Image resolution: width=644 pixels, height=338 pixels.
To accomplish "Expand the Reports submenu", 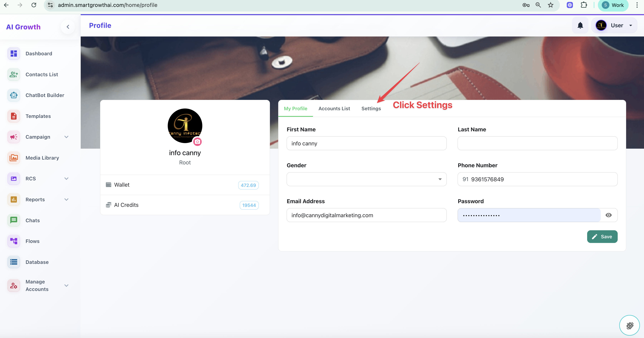I will pos(66,199).
